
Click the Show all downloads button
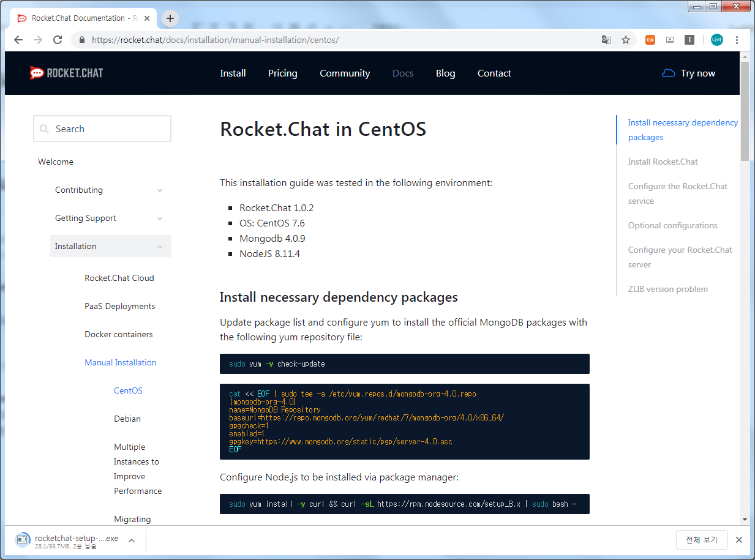pos(702,540)
